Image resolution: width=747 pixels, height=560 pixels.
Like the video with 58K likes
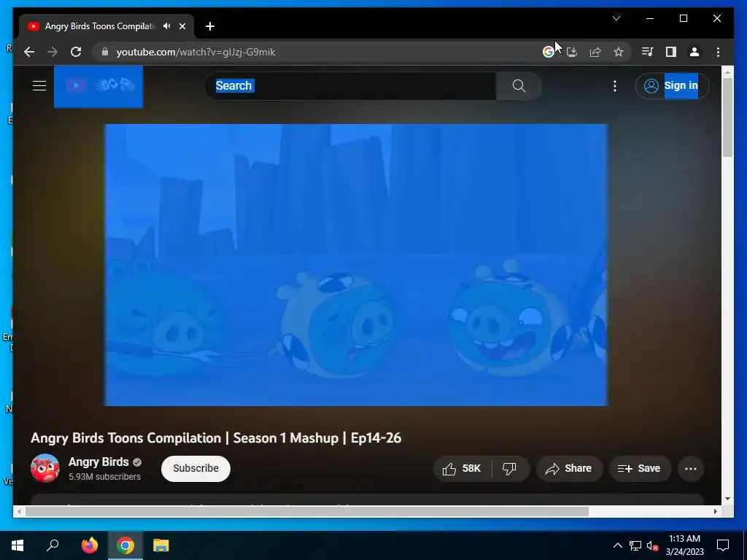(462, 469)
